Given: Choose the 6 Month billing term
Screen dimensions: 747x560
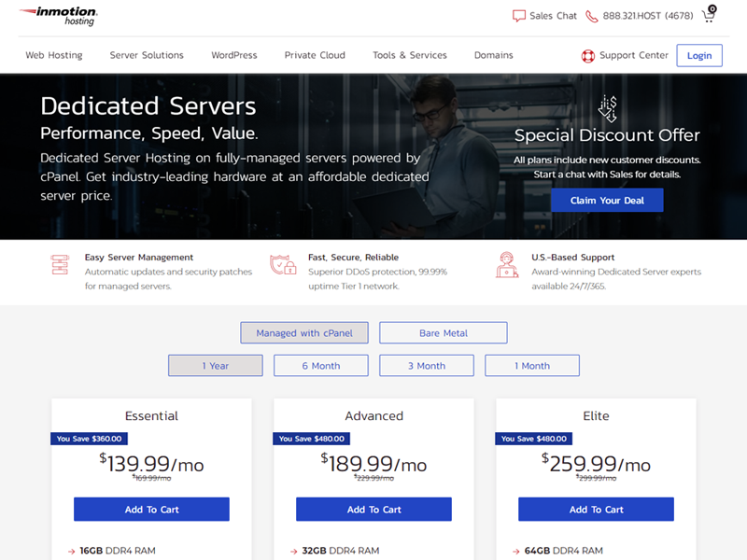Looking at the screenshot, I should coord(320,366).
